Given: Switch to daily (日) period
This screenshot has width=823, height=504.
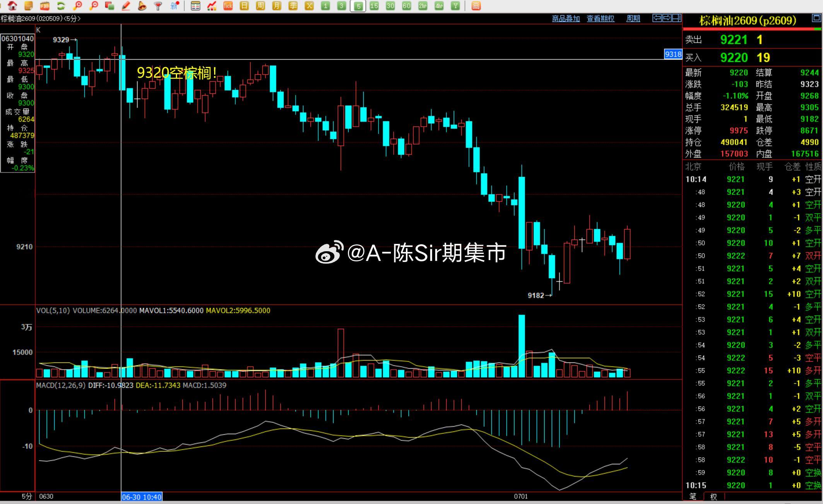Looking at the screenshot, I should (x=244, y=6).
